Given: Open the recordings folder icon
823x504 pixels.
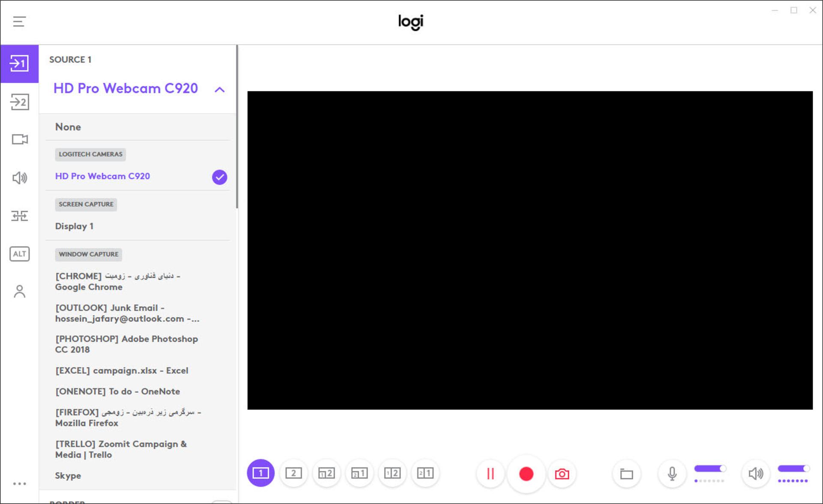Looking at the screenshot, I should coord(626,474).
